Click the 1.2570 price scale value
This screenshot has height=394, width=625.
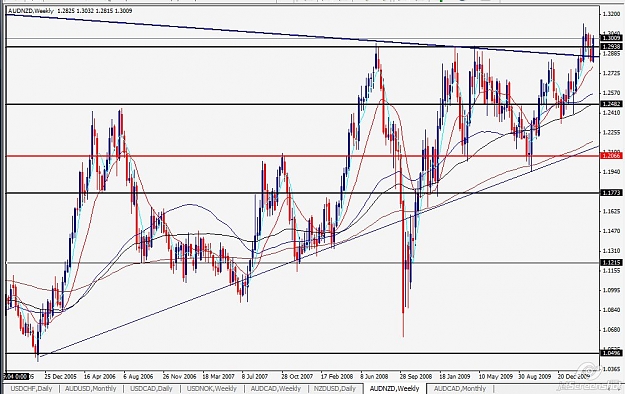(611, 93)
